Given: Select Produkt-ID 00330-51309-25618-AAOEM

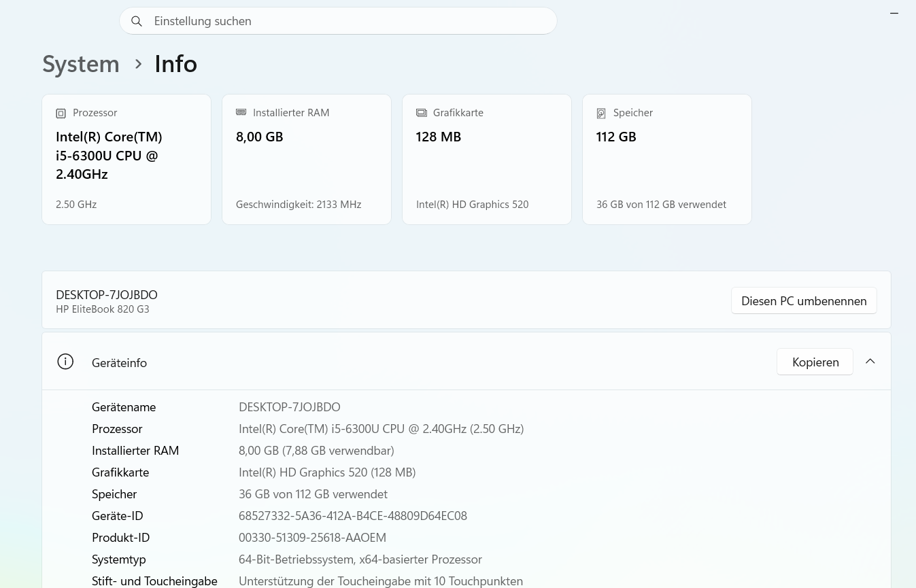Looking at the screenshot, I should pyautogui.click(x=312, y=538).
